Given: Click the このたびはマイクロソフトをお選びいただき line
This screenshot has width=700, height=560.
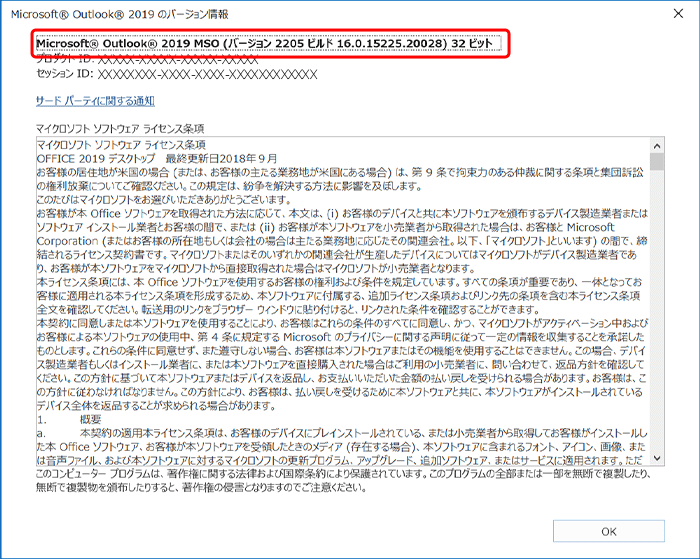Looking at the screenshot, I should (x=164, y=200).
